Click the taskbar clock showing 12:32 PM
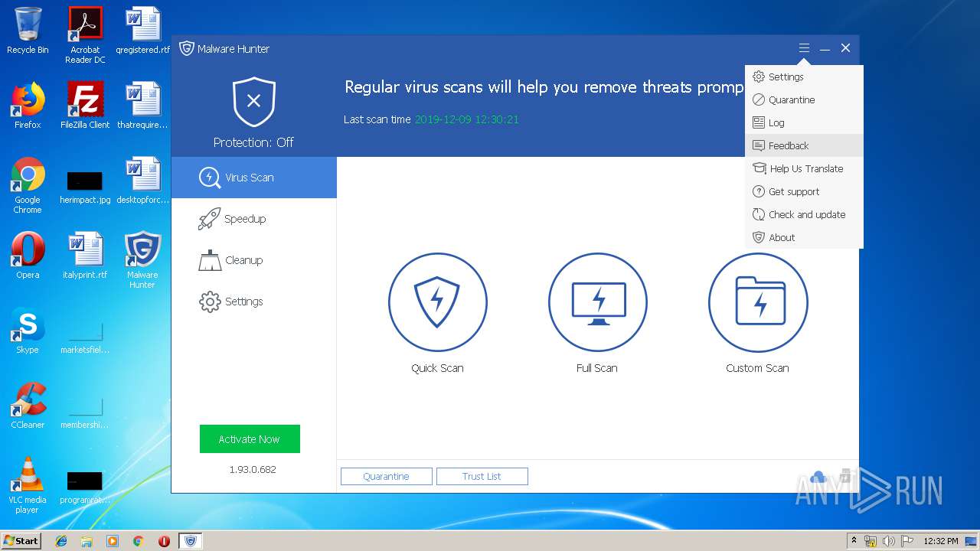The height and width of the screenshot is (551, 980). (x=940, y=541)
